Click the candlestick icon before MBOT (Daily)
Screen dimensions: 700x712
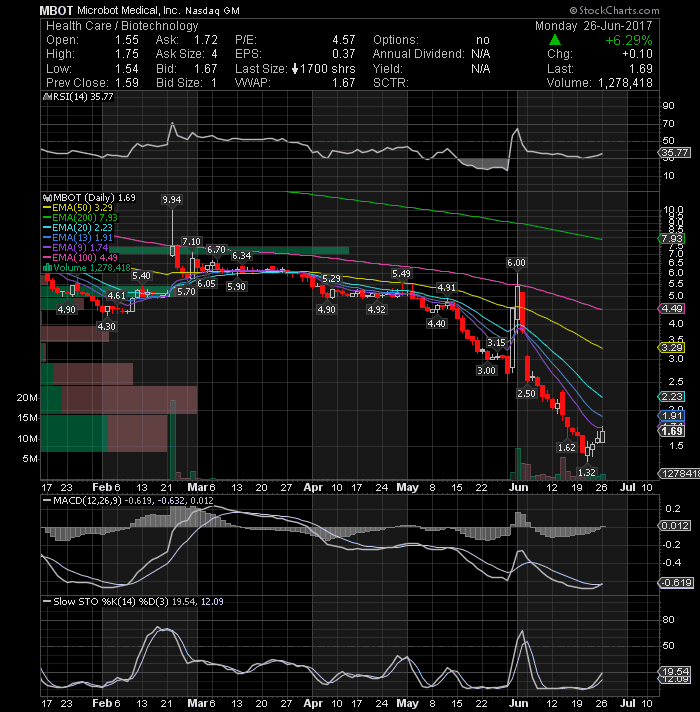(47, 198)
